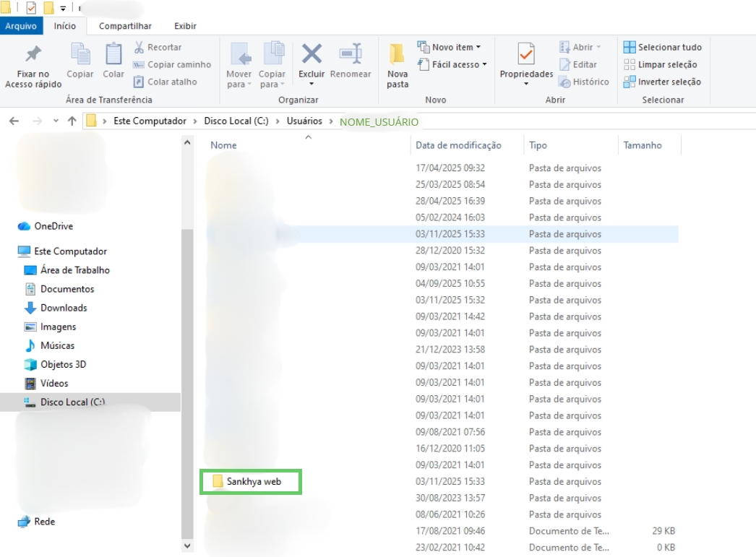Expand the Abrir dropdown in ribbon

pos(580,47)
